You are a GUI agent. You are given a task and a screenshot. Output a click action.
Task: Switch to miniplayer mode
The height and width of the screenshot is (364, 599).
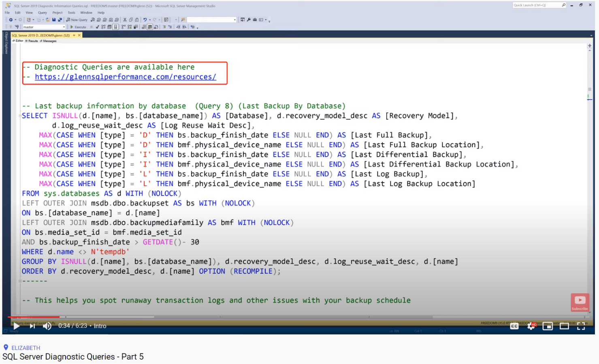pyautogui.click(x=548, y=326)
